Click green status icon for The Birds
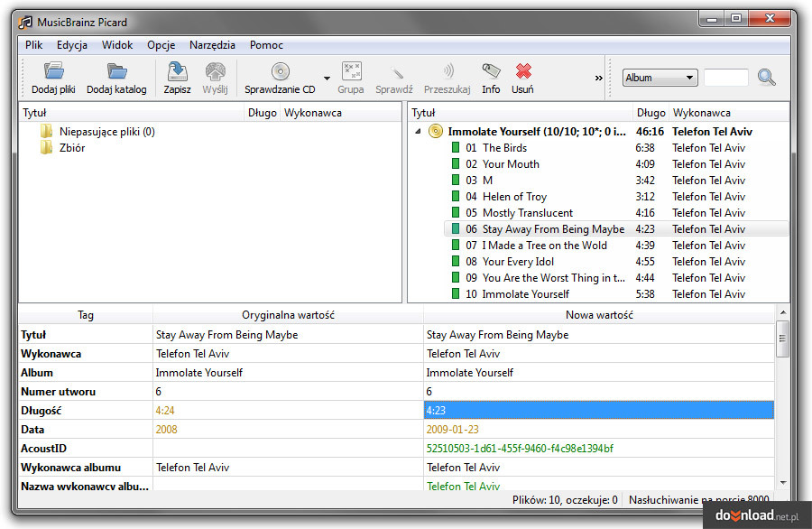 pos(456,148)
